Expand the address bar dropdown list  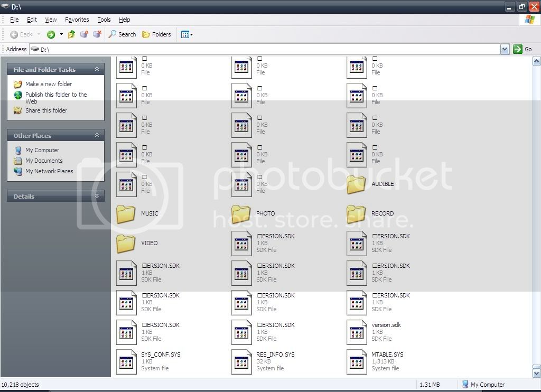click(x=505, y=49)
